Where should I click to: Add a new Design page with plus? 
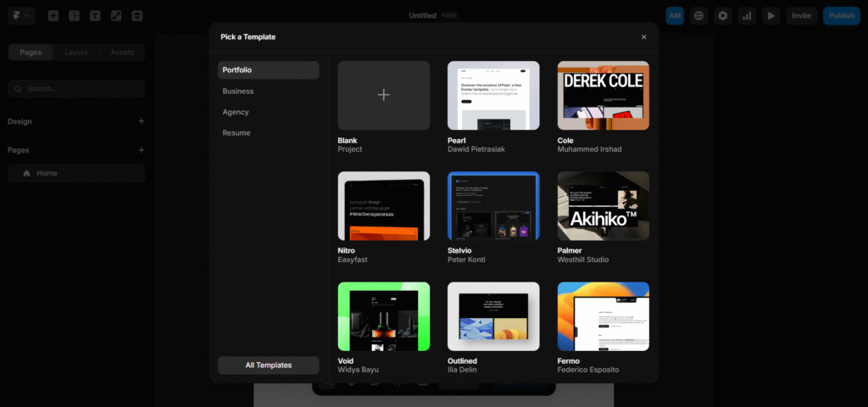[142, 121]
